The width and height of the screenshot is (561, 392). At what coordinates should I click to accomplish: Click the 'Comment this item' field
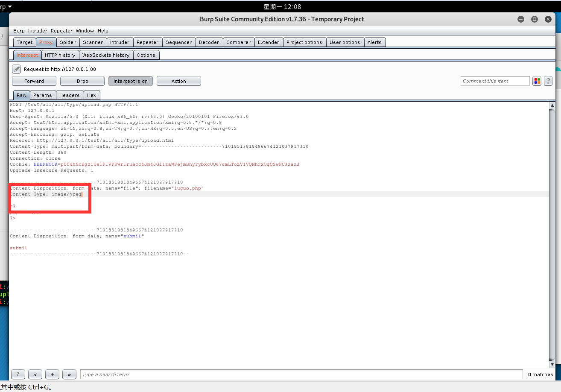[x=495, y=81]
